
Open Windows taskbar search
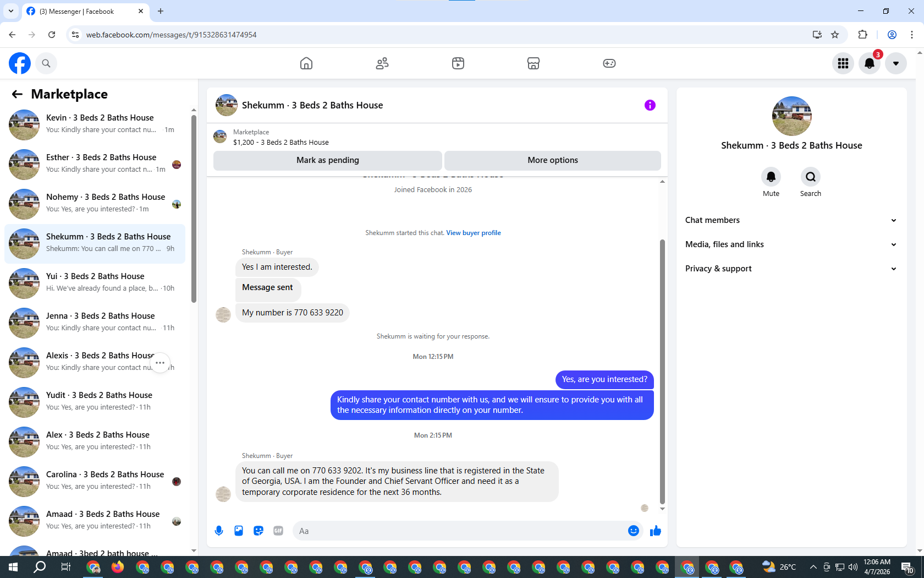(x=40, y=567)
